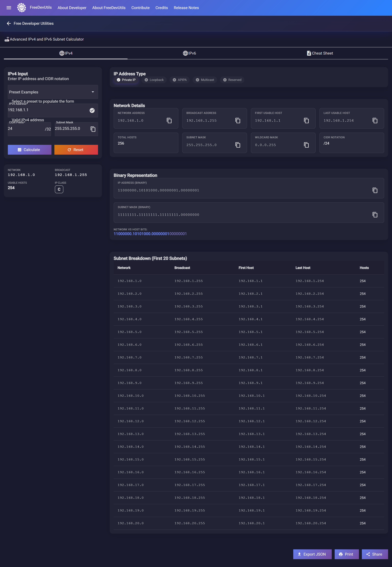The height and width of the screenshot is (567, 392).
Task: Click the Print button
Action: point(347,554)
